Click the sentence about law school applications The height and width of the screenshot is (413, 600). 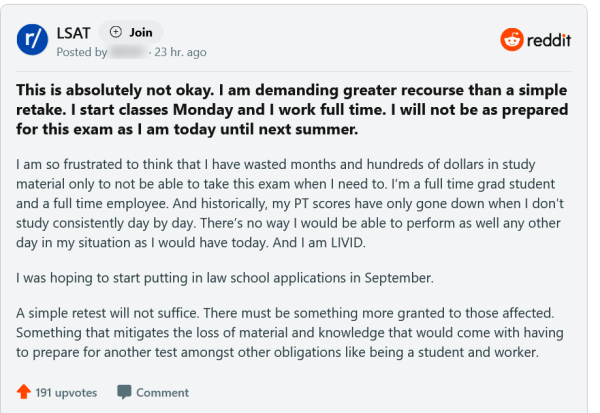tap(225, 278)
